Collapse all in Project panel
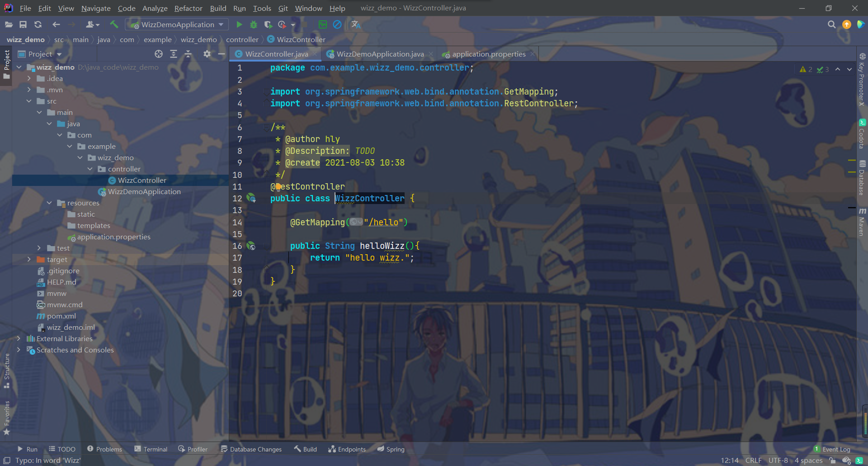Screen dimensions: 868x466 coord(188,54)
